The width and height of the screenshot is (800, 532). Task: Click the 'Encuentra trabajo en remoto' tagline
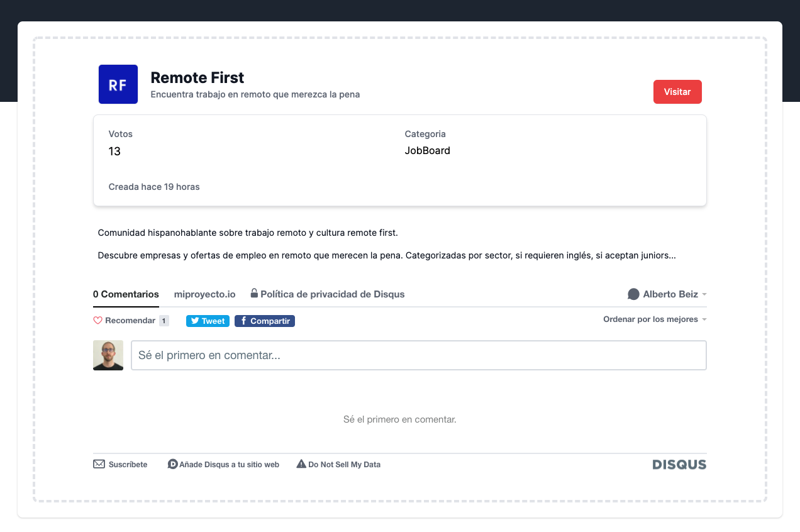pyautogui.click(x=255, y=94)
